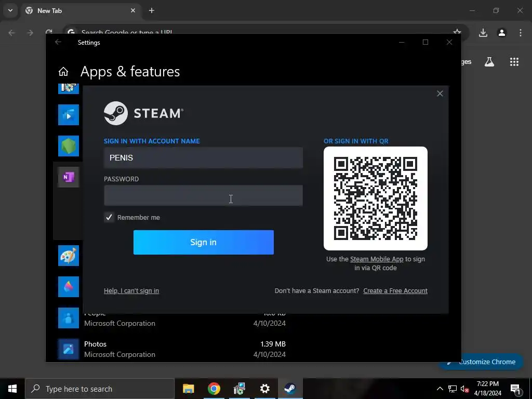532x399 pixels.
Task: Switch to Chrome in taskbar
Action: (214, 389)
